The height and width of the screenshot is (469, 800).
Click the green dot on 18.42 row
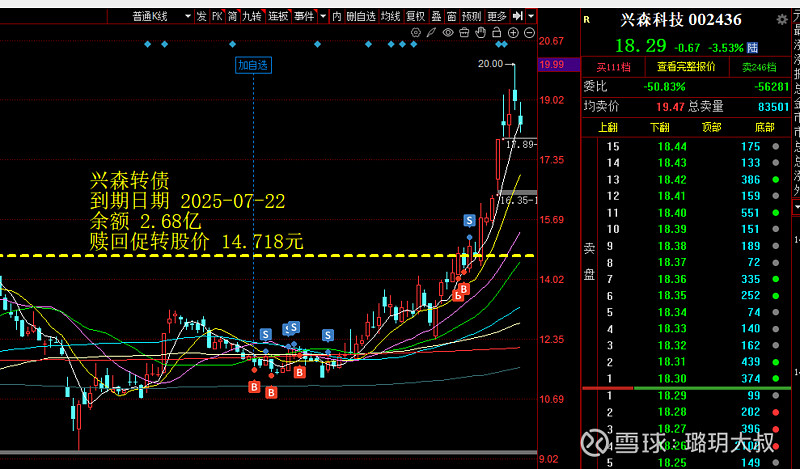776,180
